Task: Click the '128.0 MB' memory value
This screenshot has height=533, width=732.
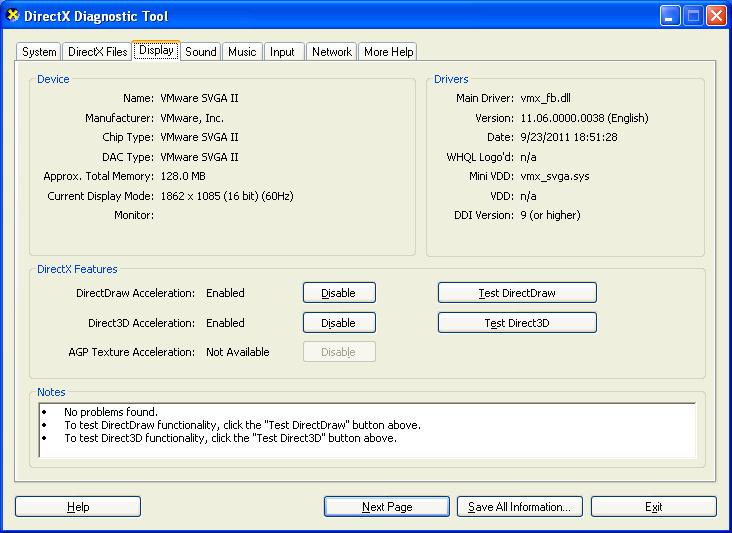Action: [x=183, y=176]
